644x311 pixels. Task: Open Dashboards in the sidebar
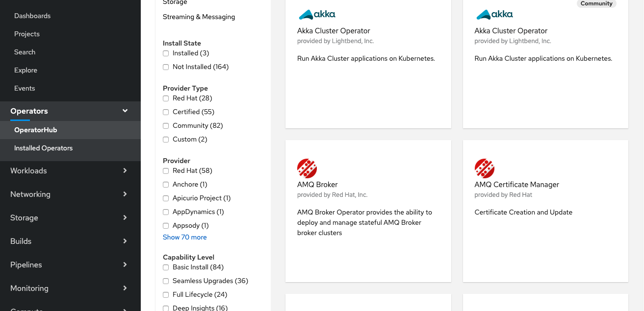point(32,16)
